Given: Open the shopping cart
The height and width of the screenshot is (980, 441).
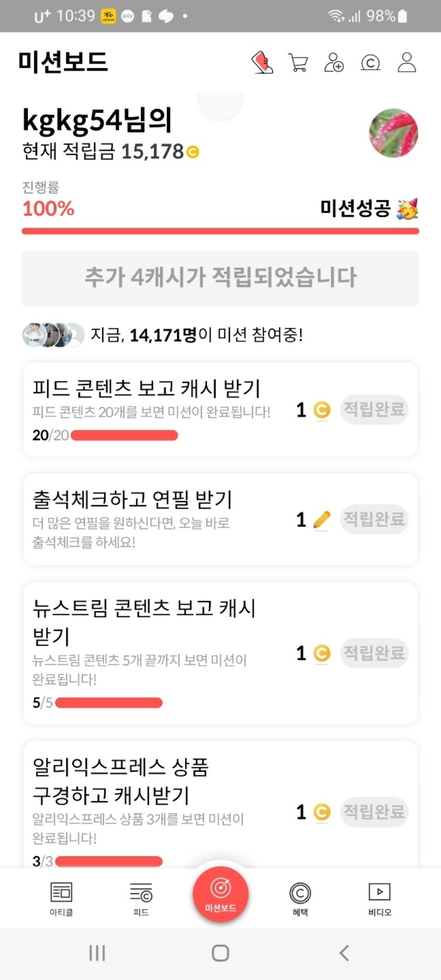Looking at the screenshot, I should coord(298,63).
